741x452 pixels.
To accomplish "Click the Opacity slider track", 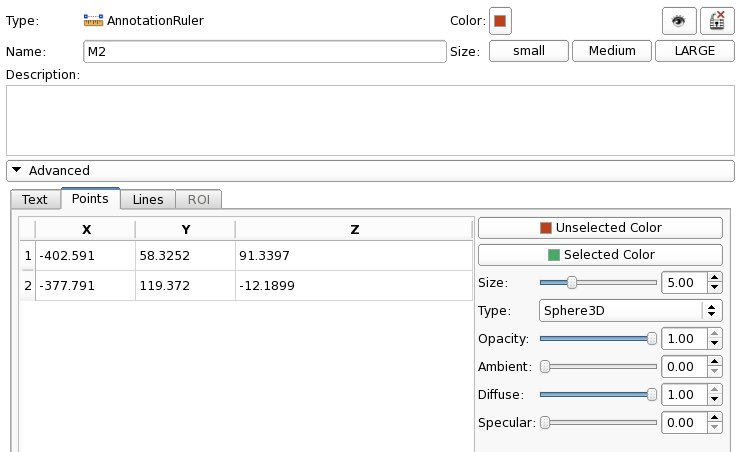I will [x=597, y=339].
